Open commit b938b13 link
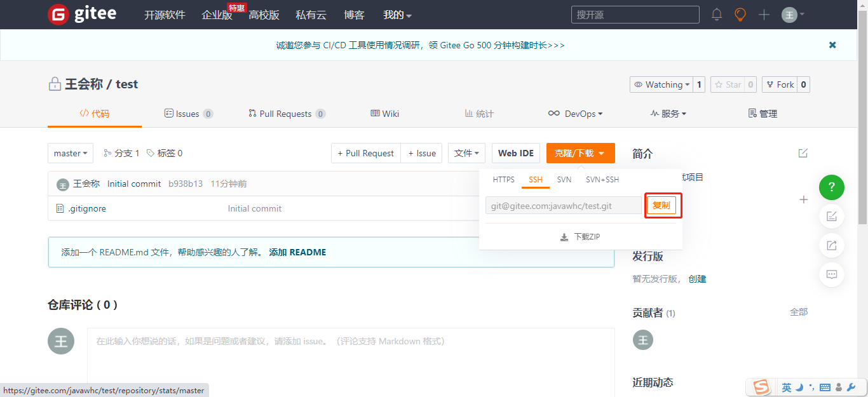Image resolution: width=868 pixels, height=397 pixels. [186, 184]
